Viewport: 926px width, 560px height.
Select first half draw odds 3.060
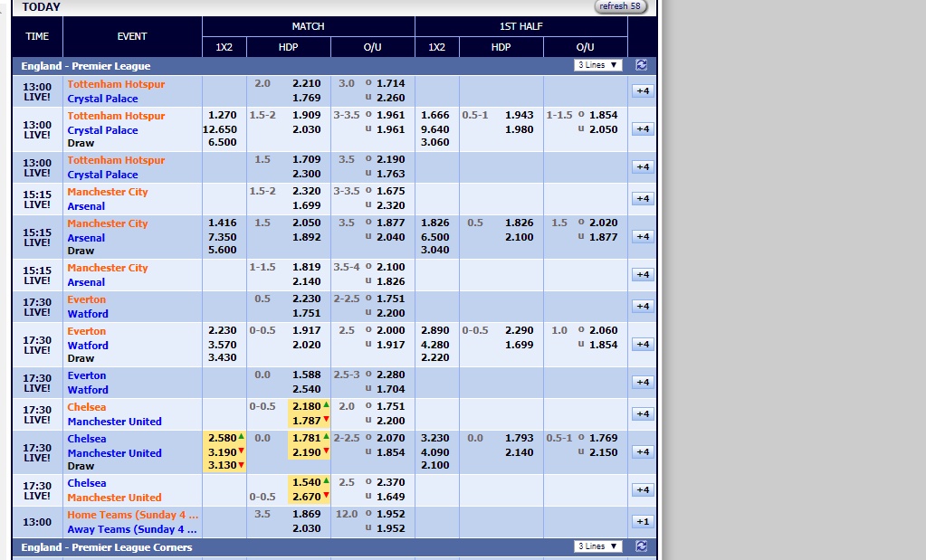[435, 142]
